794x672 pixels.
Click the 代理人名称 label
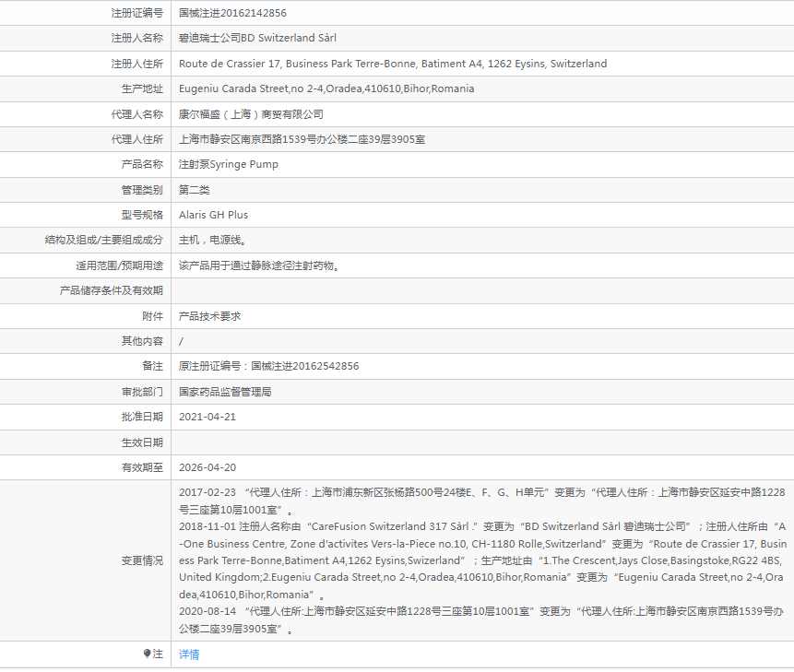(137, 114)
